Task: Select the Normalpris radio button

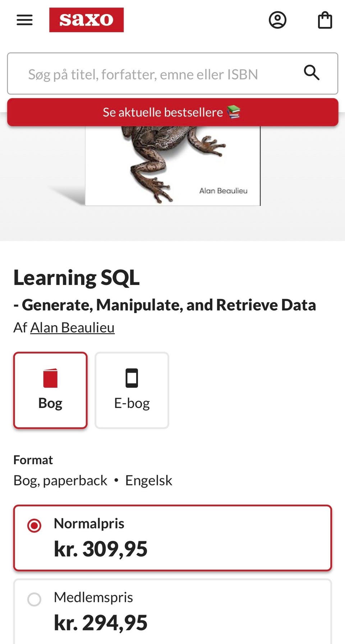Action: pos(34,526)
